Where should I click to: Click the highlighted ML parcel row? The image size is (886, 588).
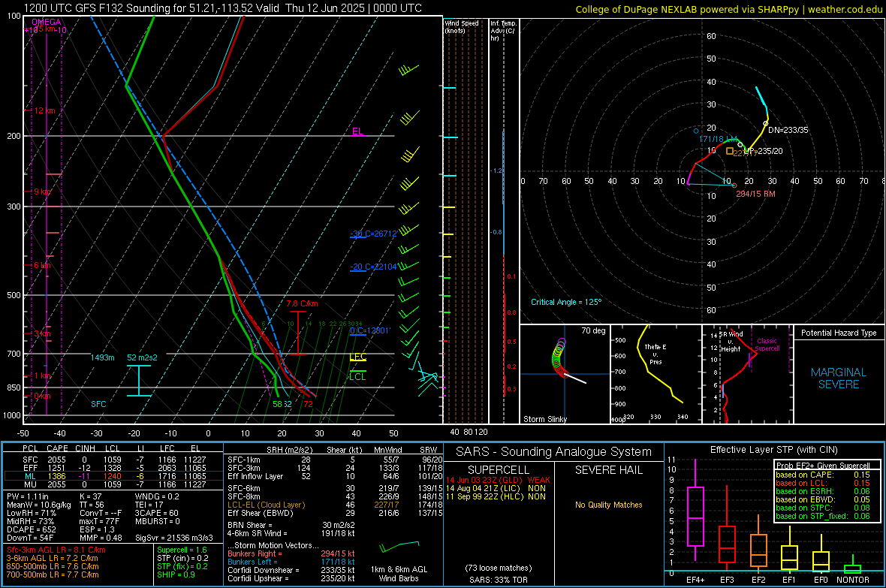(x=113, y=476)
